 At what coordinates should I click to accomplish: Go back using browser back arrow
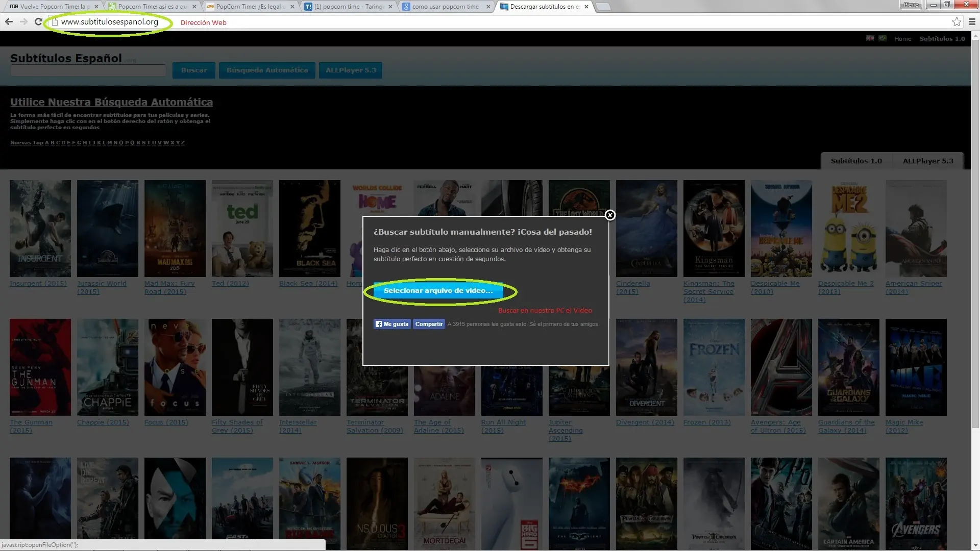click(9, 21)
